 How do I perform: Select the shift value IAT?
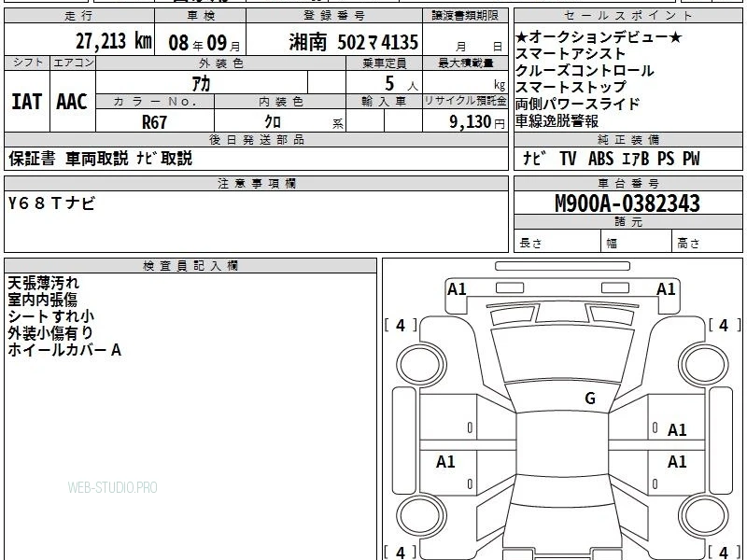click(27, 102)
